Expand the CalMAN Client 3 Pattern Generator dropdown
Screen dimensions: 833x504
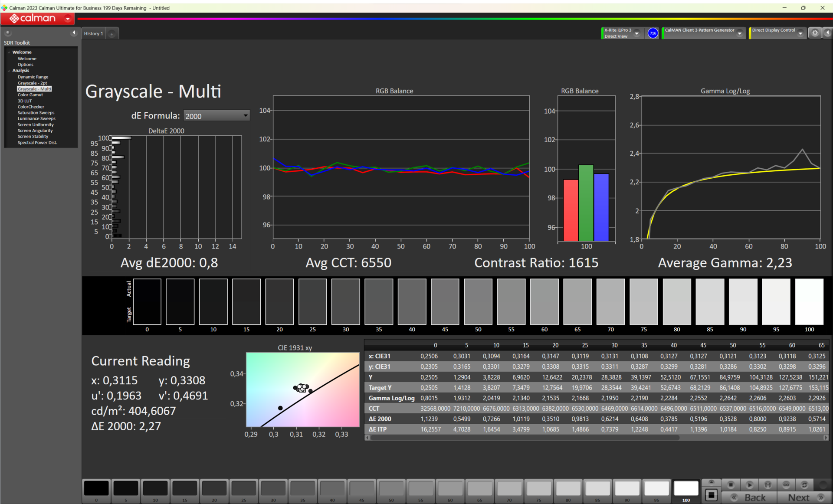740,33
